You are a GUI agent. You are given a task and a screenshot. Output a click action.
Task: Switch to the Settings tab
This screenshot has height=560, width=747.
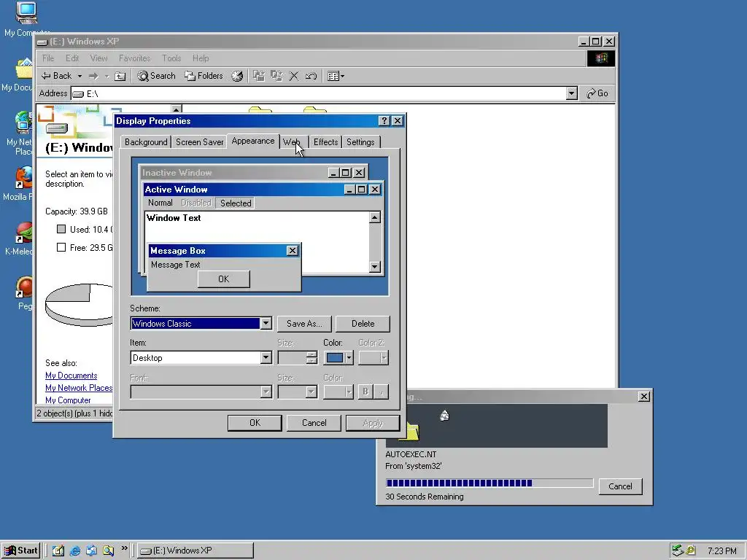(360, 142)
